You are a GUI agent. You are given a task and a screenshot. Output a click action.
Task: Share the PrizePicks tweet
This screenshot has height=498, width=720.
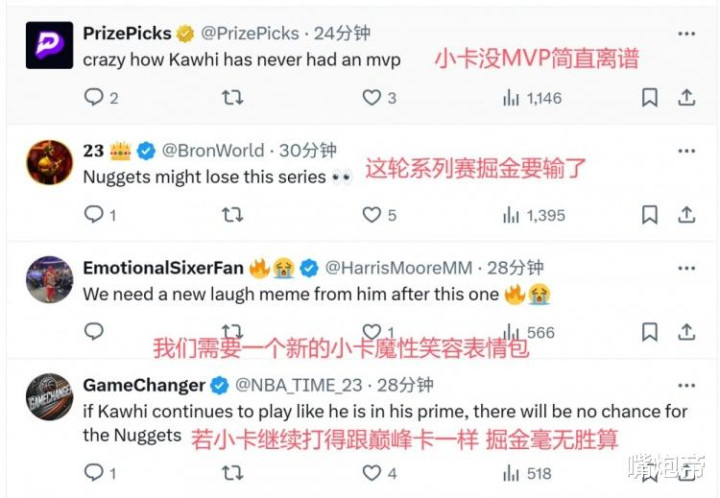686,97
